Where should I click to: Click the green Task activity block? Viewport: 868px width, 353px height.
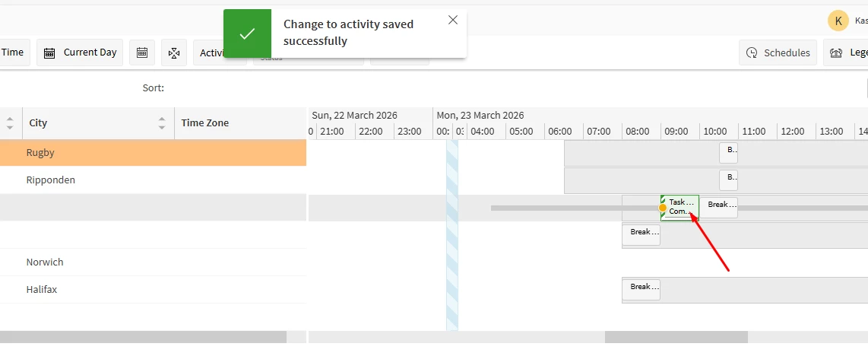point(682,207)
